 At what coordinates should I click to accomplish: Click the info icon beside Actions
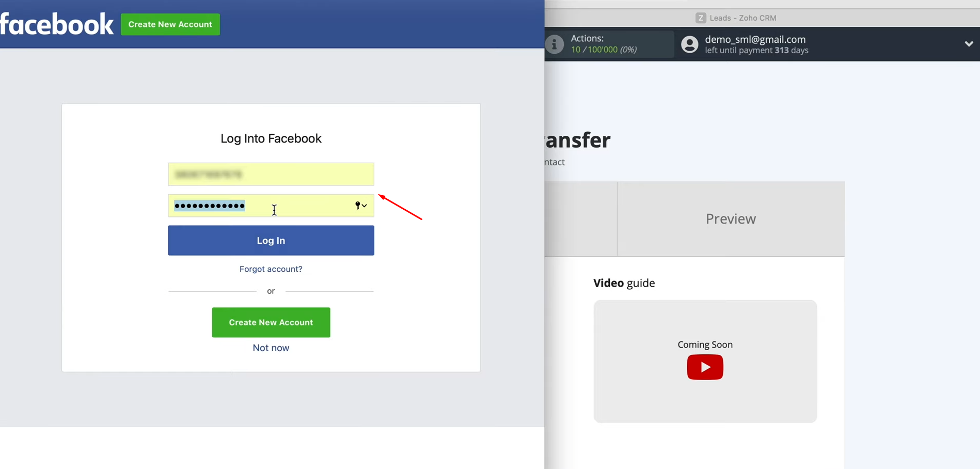tap(555, 44)
